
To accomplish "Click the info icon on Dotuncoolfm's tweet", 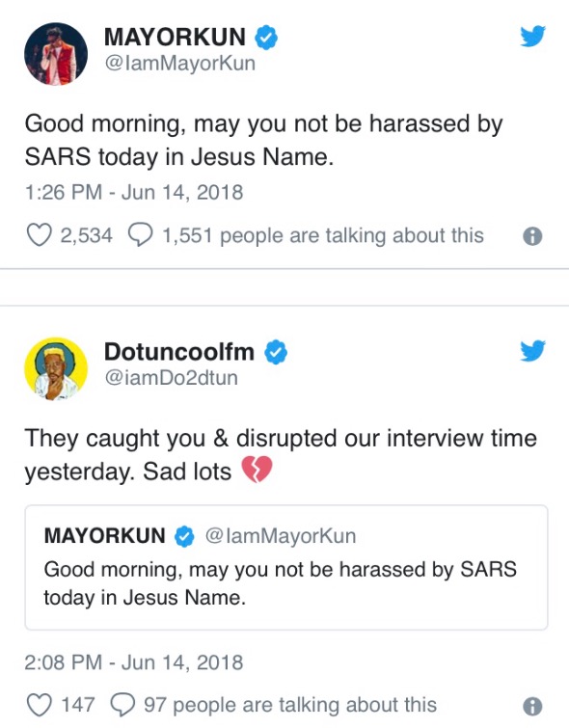I will pyautogui.click(x=532, y=707).
